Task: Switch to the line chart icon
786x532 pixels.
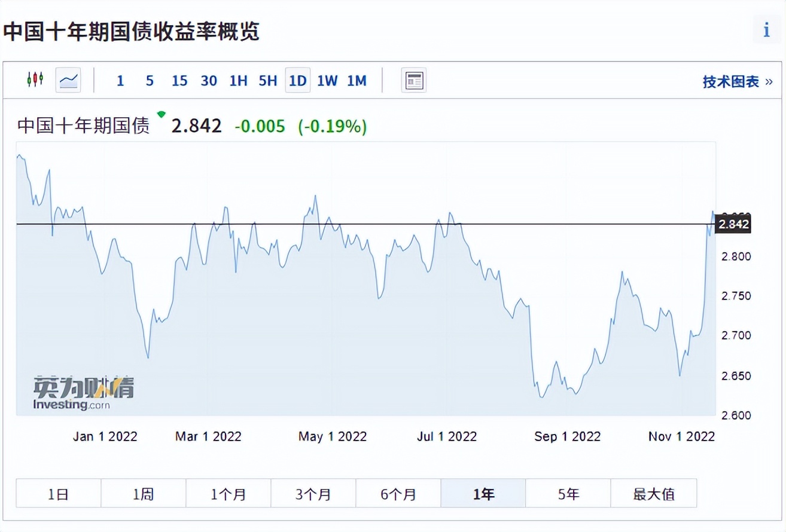Action: 68,79
